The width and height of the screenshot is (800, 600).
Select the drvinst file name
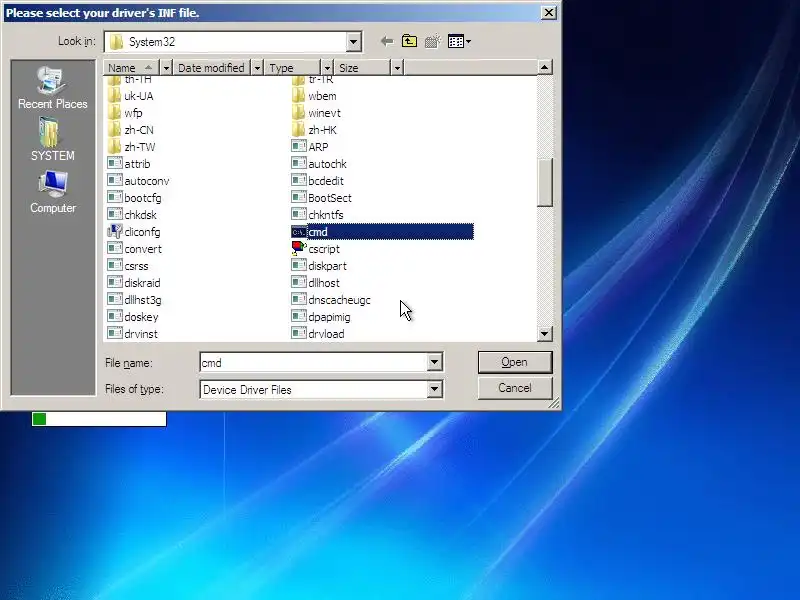141,334
